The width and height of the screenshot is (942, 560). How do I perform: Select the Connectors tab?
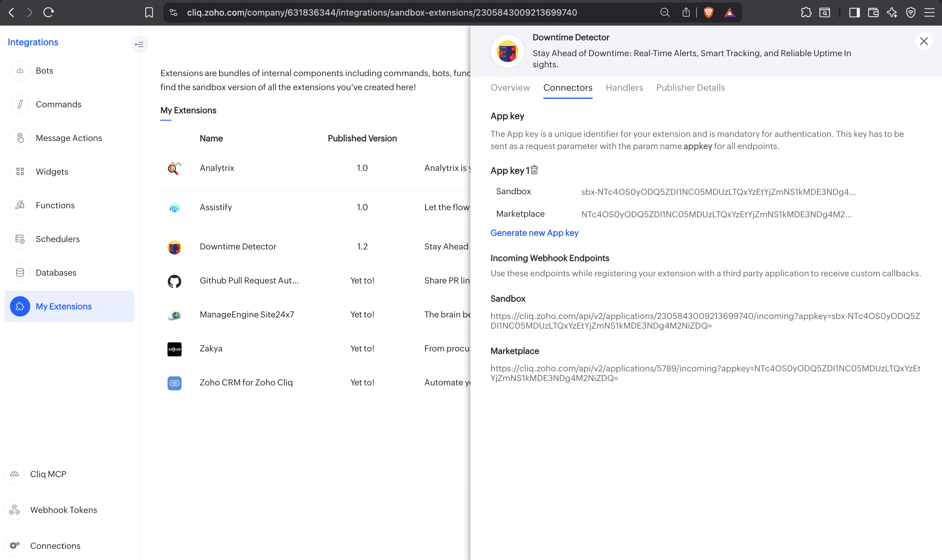pyautogui.click(x=568, y=88)
